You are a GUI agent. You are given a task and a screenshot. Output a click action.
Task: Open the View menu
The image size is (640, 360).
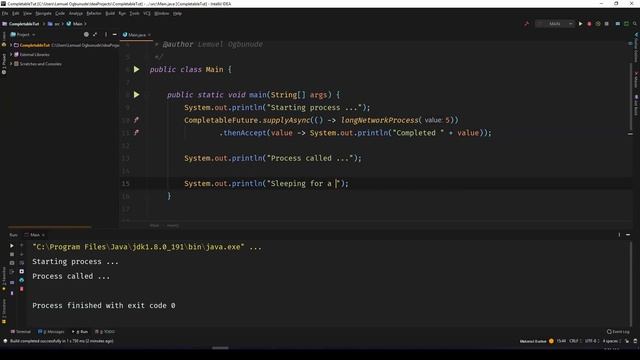tap(27, 13)
